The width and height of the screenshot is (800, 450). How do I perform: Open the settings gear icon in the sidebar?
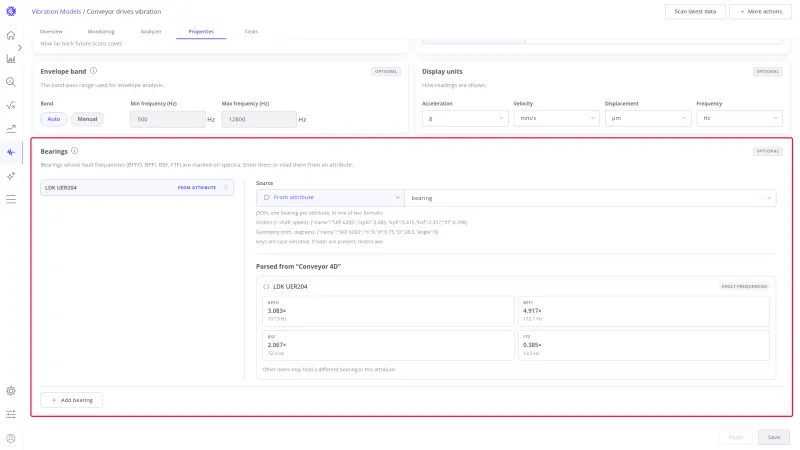point(11,391)
